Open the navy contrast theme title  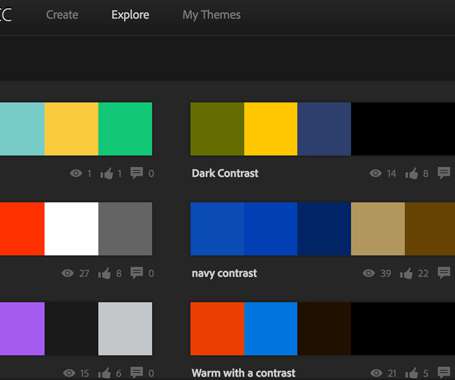pos(224,273)
